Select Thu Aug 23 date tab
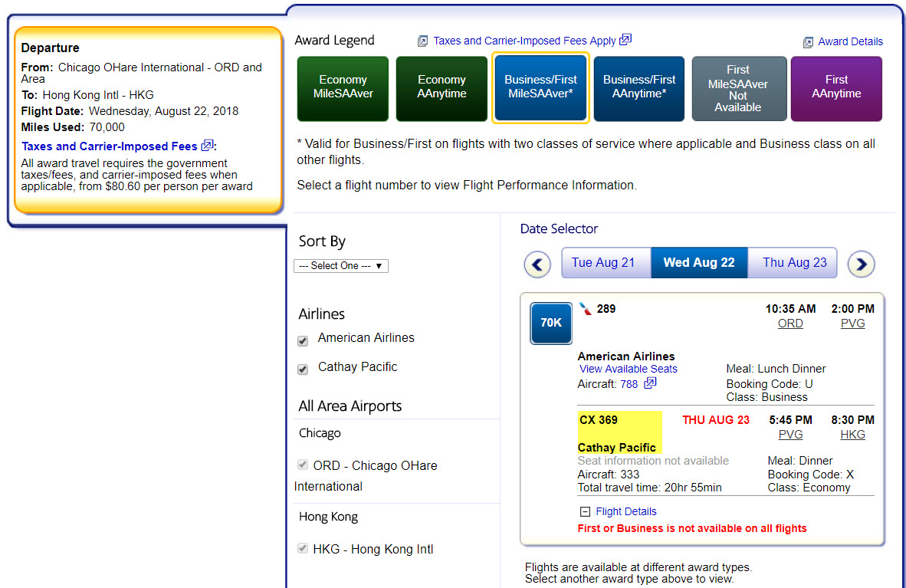 pos(792,262)
